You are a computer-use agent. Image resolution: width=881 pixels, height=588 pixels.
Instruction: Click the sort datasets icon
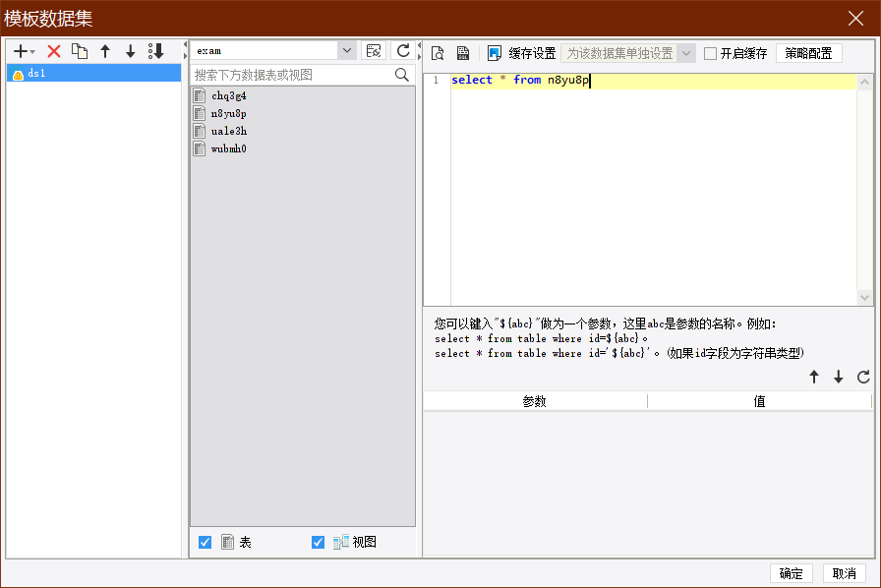(x=156, y=51)
